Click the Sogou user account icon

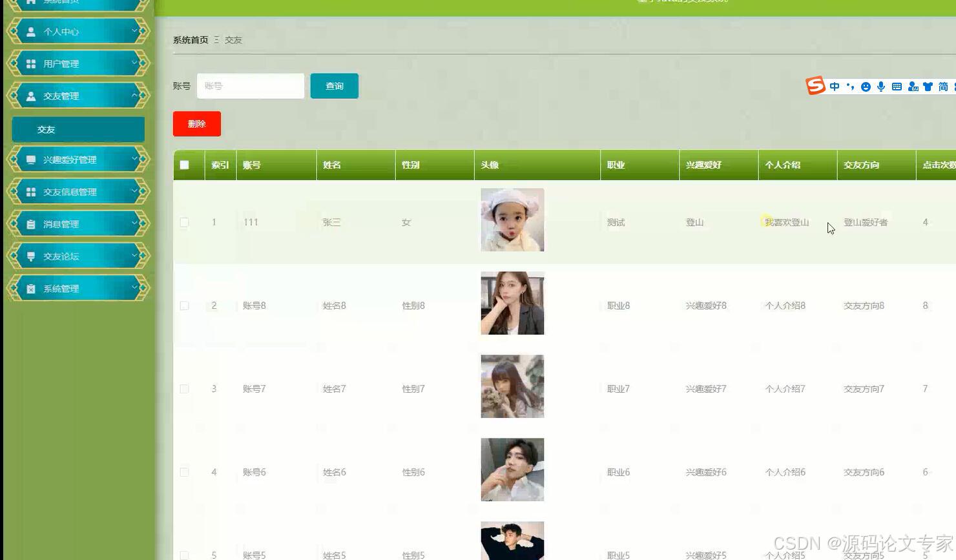(913, 87)
